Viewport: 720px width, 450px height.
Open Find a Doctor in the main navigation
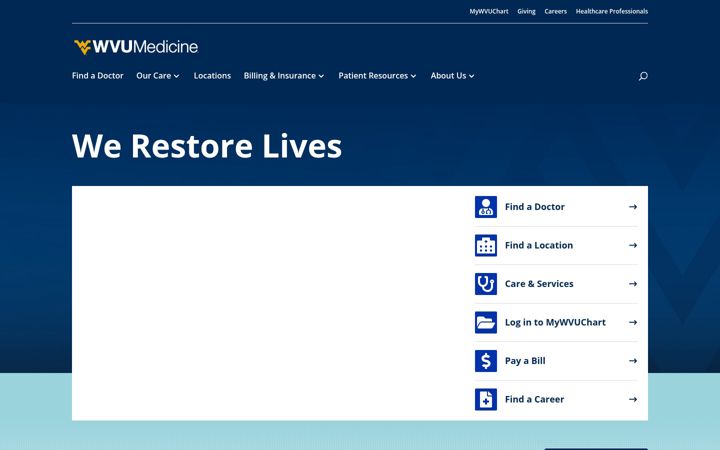click(98, 76)
